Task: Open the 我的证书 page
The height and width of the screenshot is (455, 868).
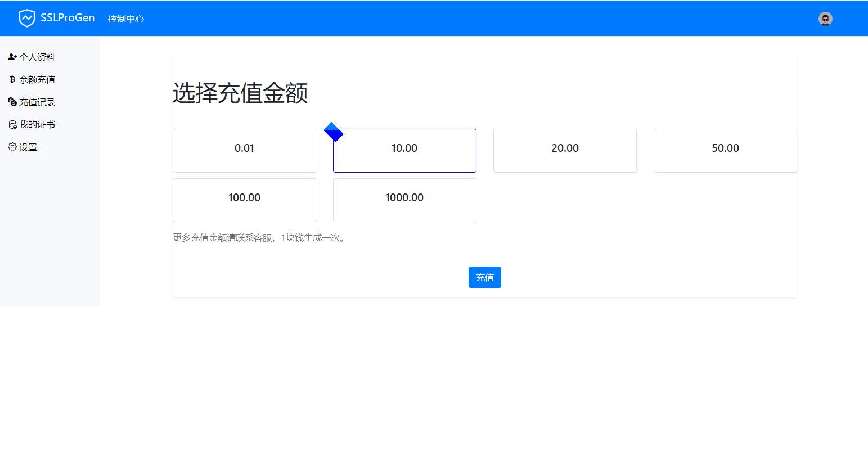Action: (36, 124)
